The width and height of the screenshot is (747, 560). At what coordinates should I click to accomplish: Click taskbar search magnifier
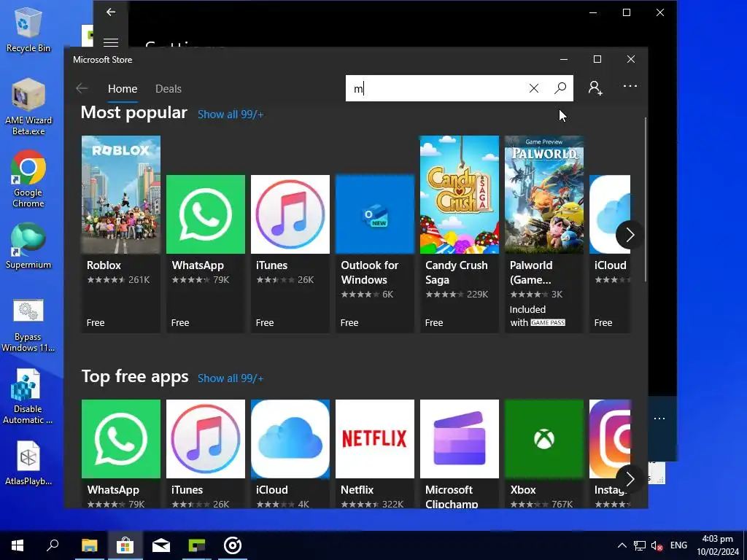pyautogui.click(x=53, y=545)
